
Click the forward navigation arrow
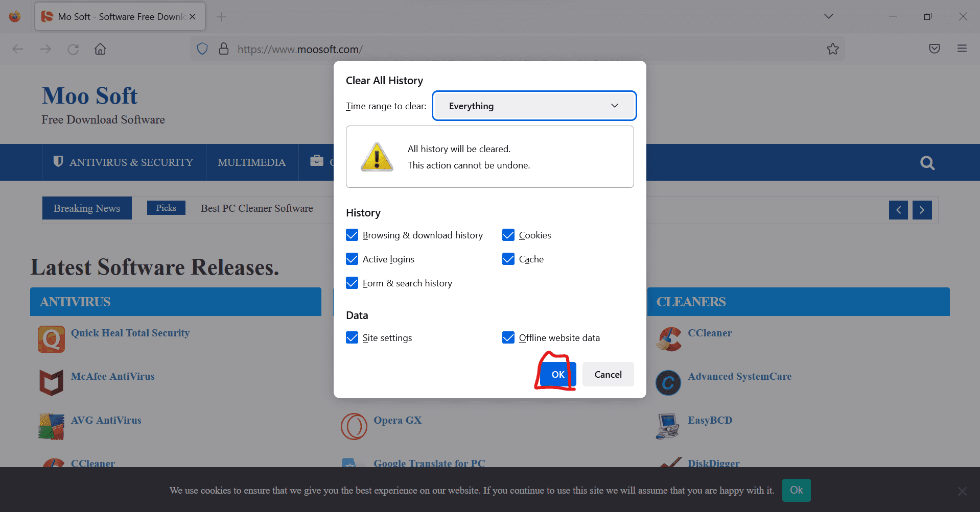[45, 49]
